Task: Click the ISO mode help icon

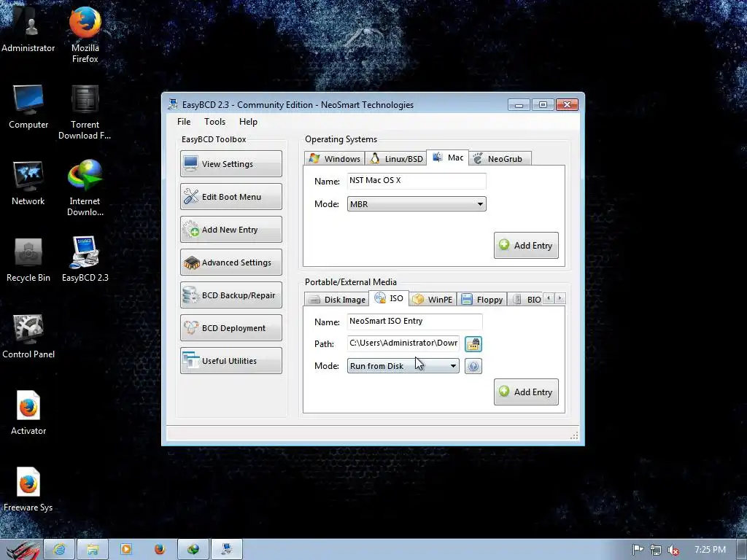Action: pyautogui.click(x=473, y=366)
